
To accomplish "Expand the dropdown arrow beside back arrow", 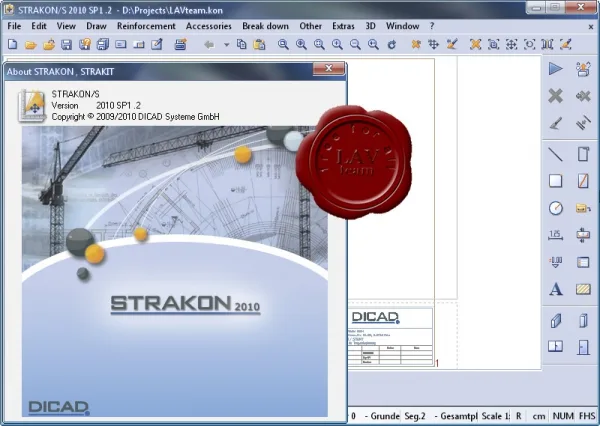I will (x=227, y=45).
